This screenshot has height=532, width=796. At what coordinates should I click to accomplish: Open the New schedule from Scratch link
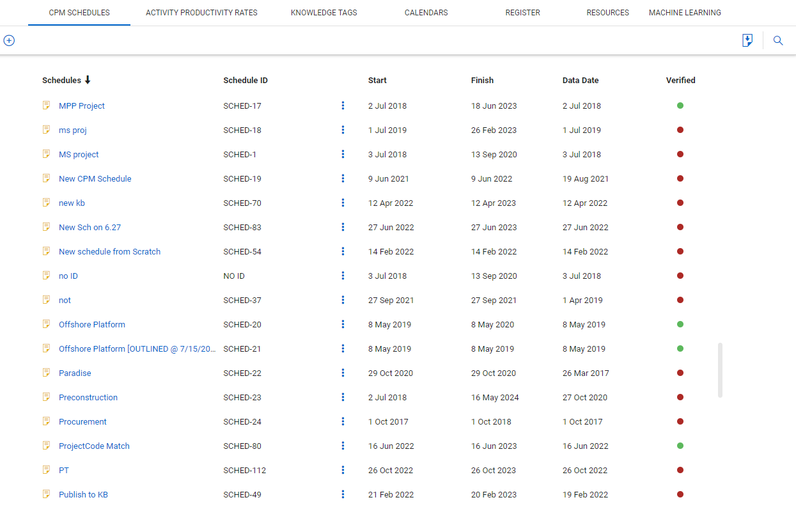coord(109,251)
